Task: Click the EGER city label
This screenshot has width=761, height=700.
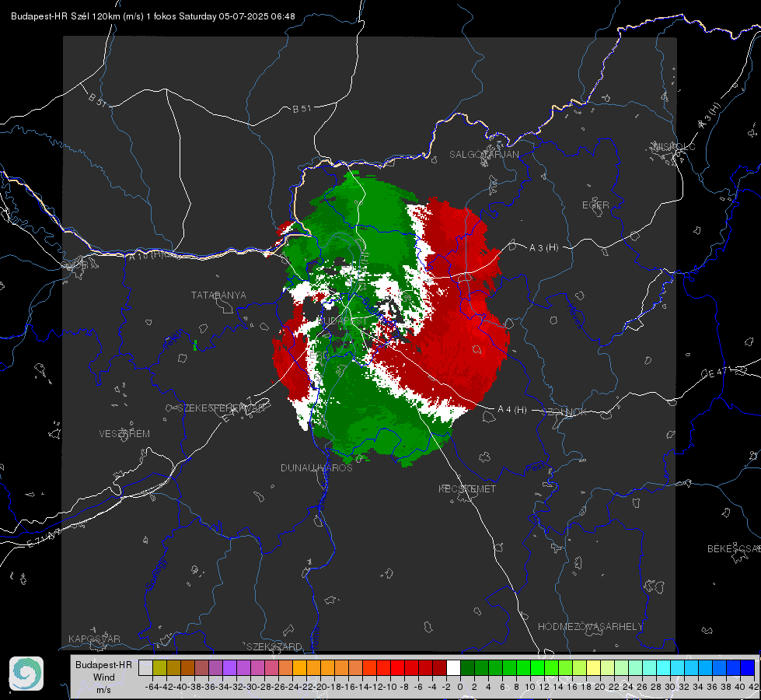Action: coord(595,205)
